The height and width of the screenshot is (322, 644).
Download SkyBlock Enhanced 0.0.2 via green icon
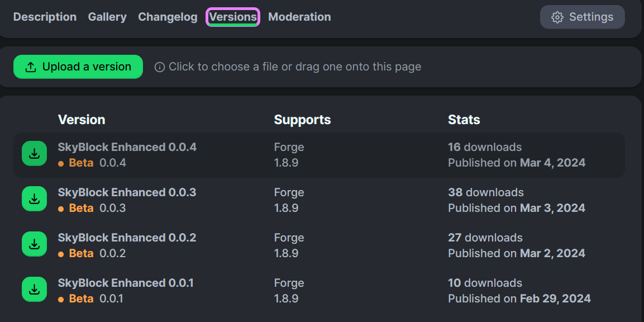click(35, 244)
